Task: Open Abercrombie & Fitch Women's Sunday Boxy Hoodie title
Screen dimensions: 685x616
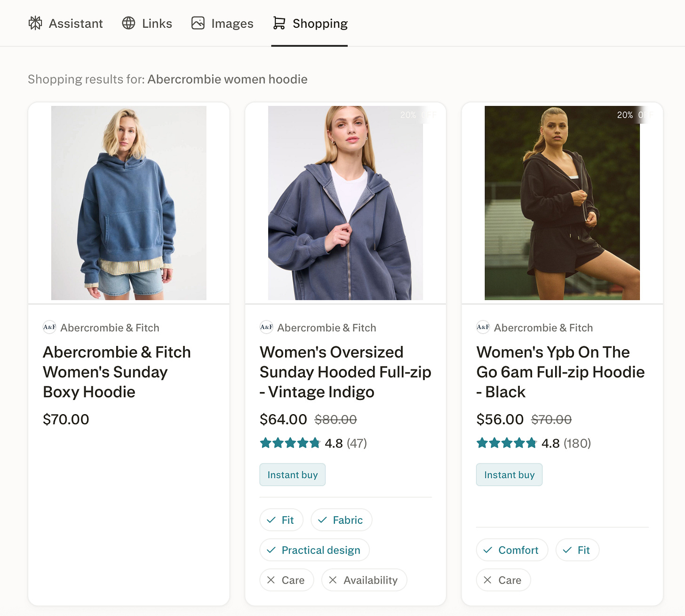Action: (x=117, y=372)
